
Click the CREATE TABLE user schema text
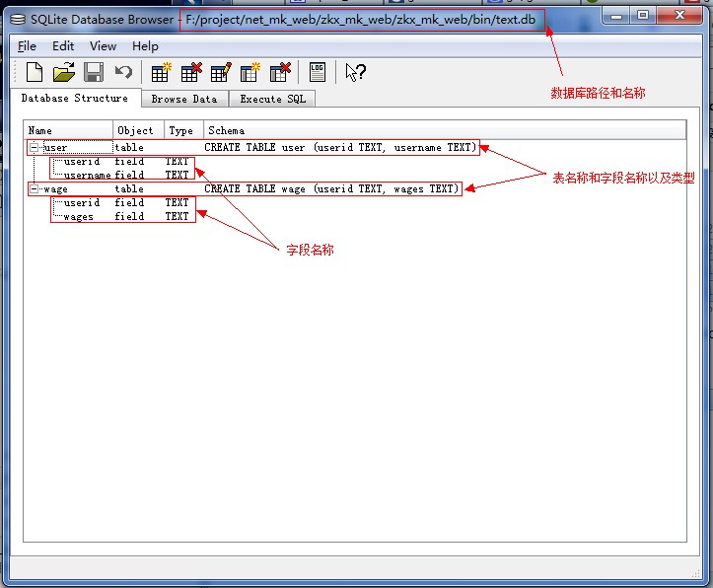tap(340, 147)
